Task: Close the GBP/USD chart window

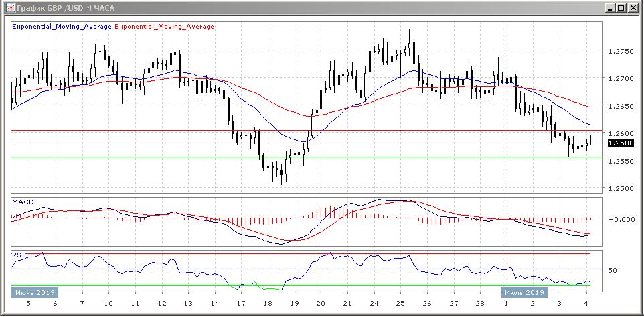Action: click(x=632, y=7)
